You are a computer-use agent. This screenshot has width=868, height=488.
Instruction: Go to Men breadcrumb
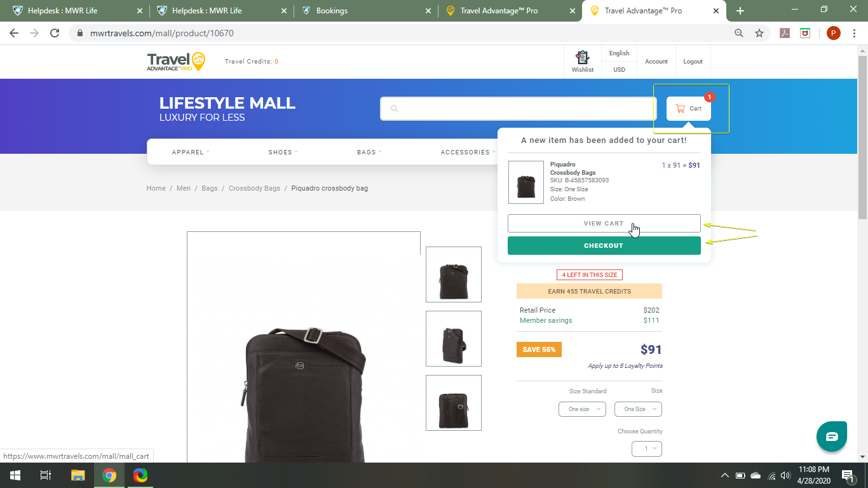184,188
